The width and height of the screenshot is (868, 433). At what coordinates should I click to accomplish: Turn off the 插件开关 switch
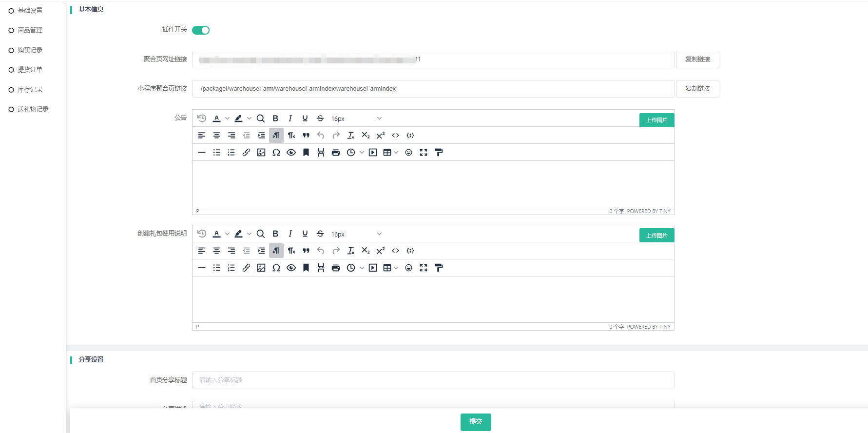tap(201, 30)
